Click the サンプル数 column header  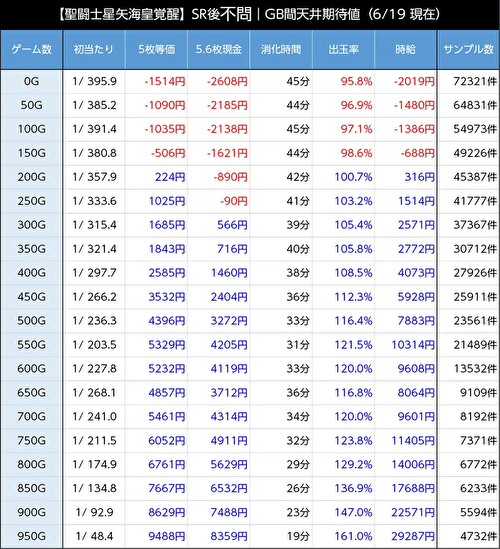(x=468, y=49)
